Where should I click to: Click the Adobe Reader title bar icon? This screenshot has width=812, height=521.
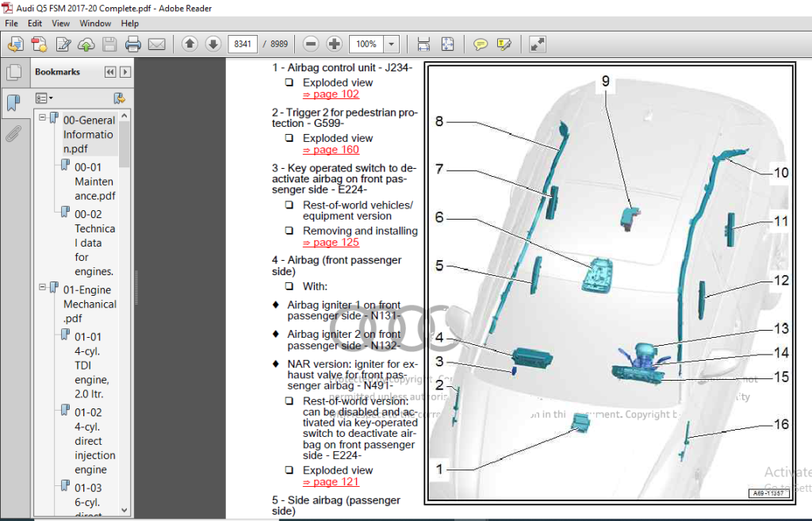pyautogui.click(x=7, y=8)
